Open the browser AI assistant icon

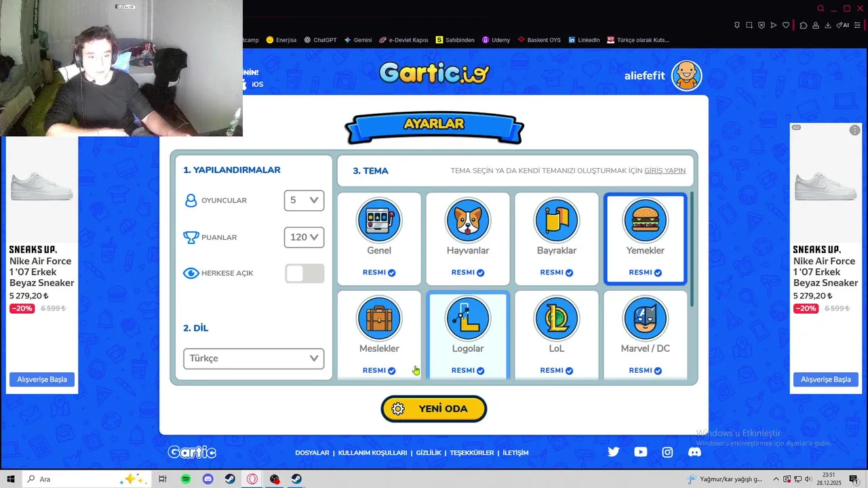(x=843, y=25)
